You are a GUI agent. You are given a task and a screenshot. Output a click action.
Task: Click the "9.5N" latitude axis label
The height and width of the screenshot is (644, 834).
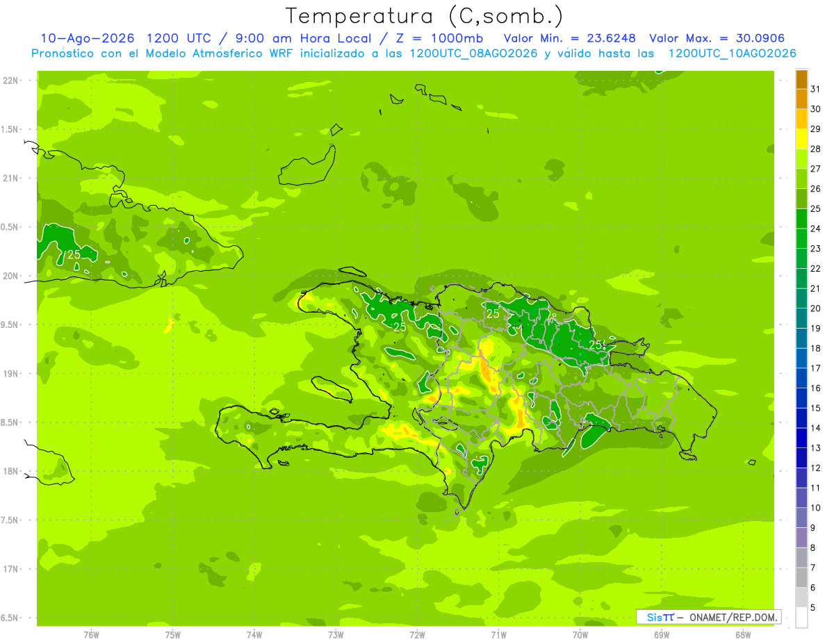pyautogui.click(x=10, y=325)
